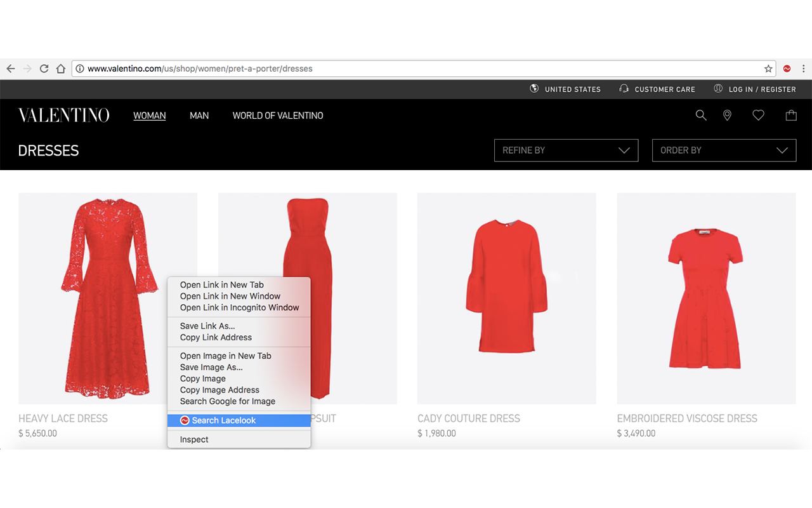812x508 pixels.
Task: Click the back navigation arrow
Action: [x=10, y=68]
